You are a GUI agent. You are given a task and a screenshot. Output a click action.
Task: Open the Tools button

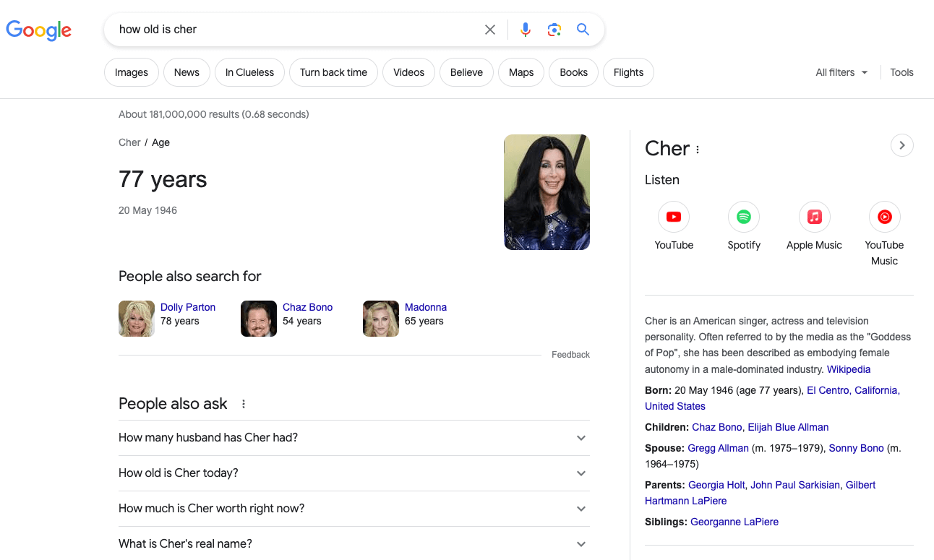pyautogui.click(x=901, y=72)
